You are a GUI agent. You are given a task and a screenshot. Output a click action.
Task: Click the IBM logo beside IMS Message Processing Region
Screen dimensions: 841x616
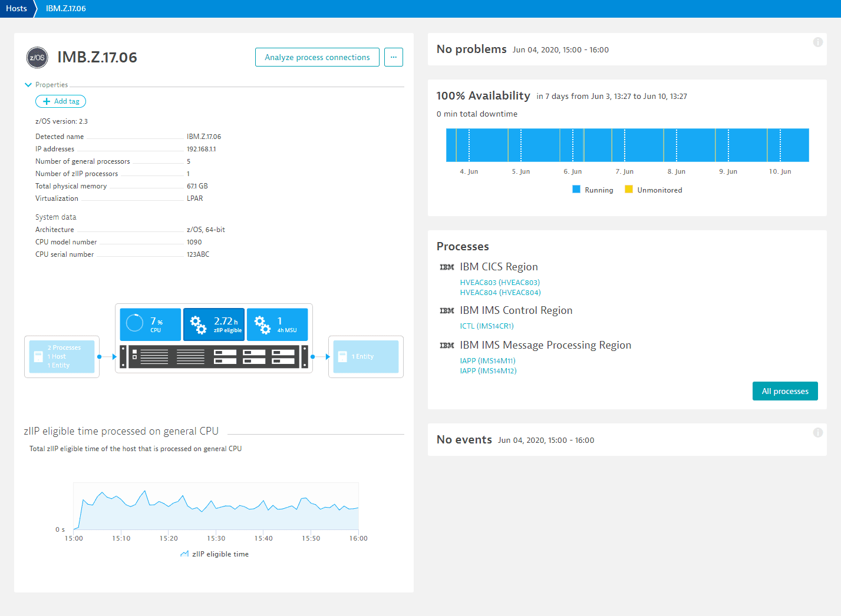point(447,346)
